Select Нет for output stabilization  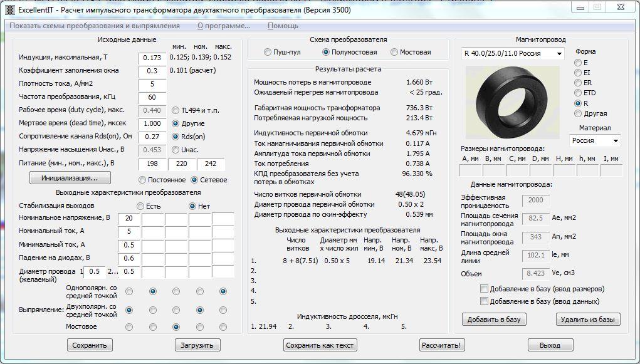[x=192, y=206]
